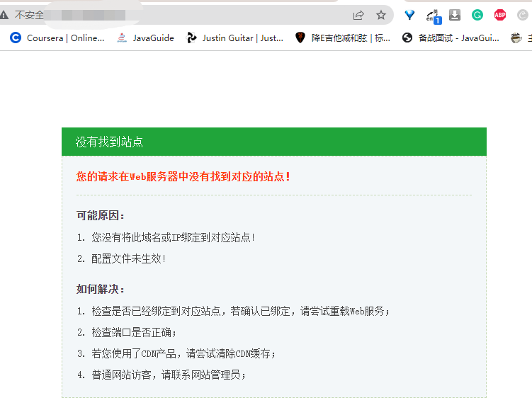Click the 如何解决 heading
The height and width of the screenshot is (410, 532).
[x=101, y=289]
